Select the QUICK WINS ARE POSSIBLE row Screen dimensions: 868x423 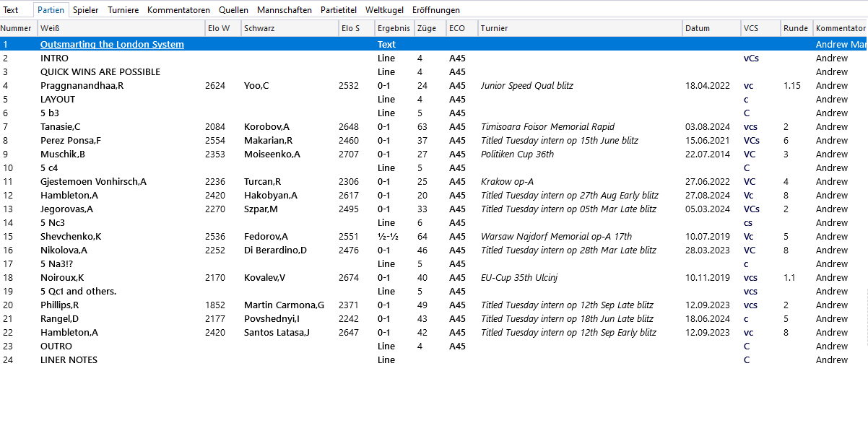click(100, 72)
